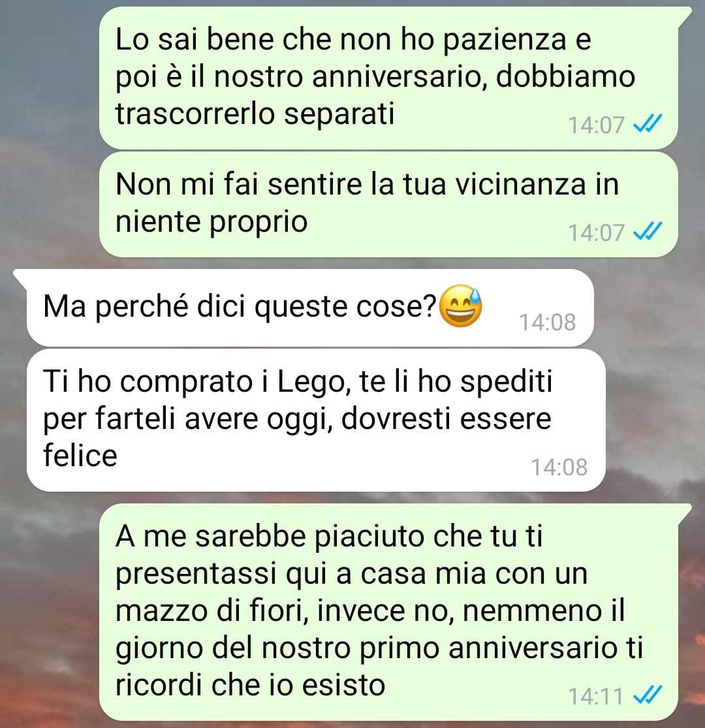Click 'ricordi che io esisto' line
The image size is (705, 728).
click(250, 685)
